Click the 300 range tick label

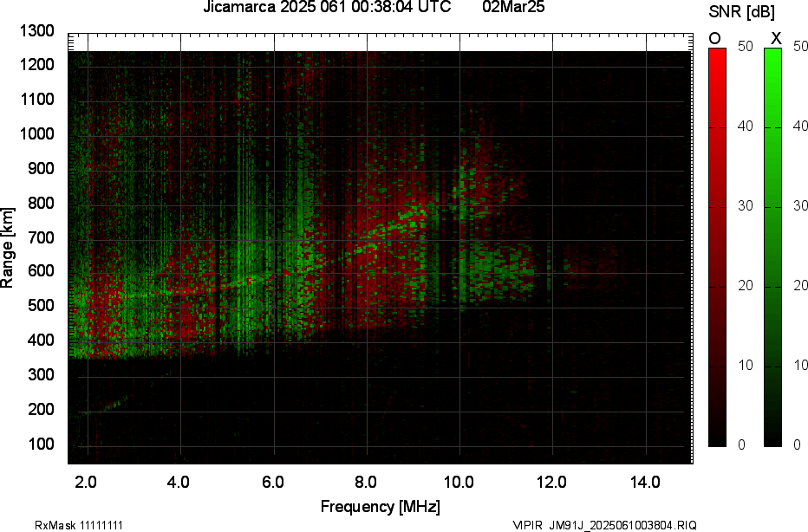[41, 374]
